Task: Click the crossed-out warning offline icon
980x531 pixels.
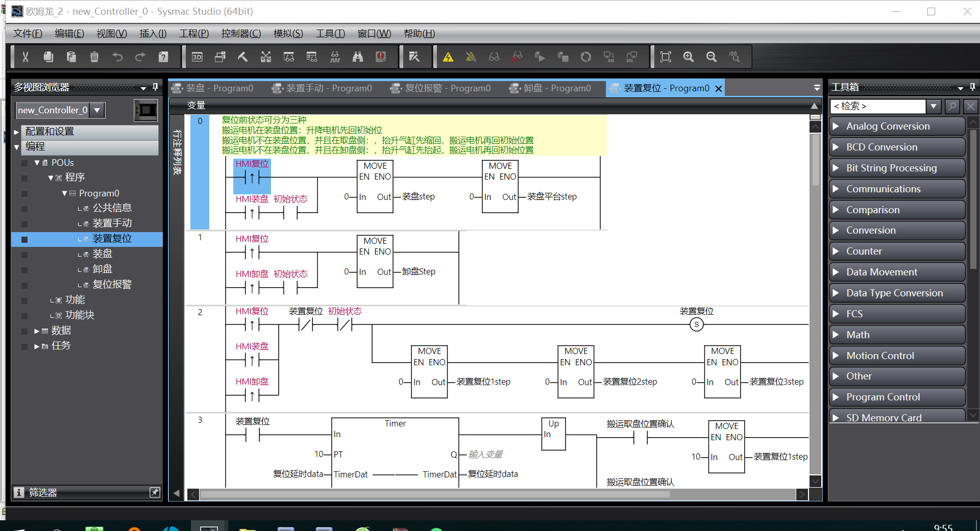Action: 471,57
